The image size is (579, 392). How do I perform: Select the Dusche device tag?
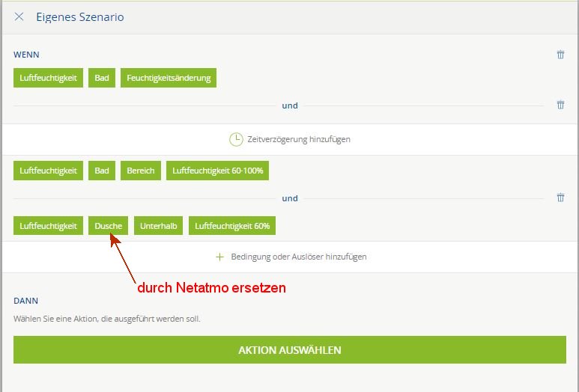coord(108,226)
